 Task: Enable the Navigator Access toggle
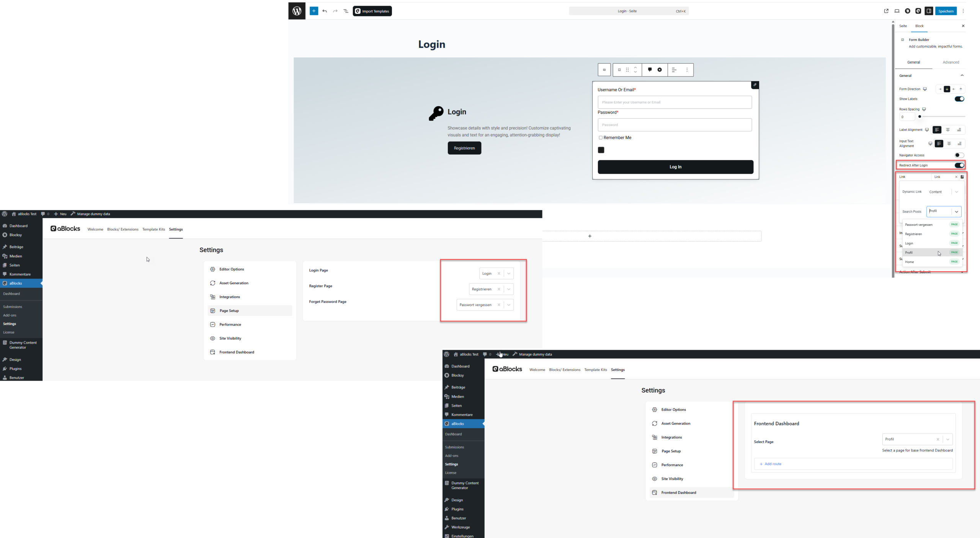tap(959, 155)
